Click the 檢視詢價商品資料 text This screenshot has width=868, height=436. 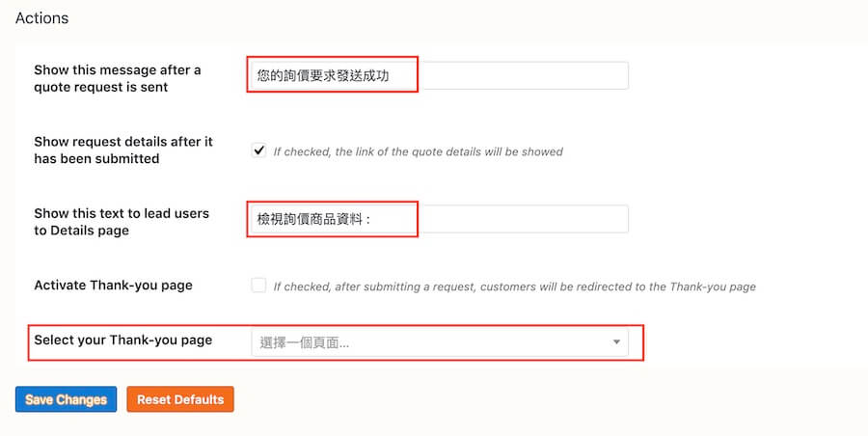[x=313, y=219]
